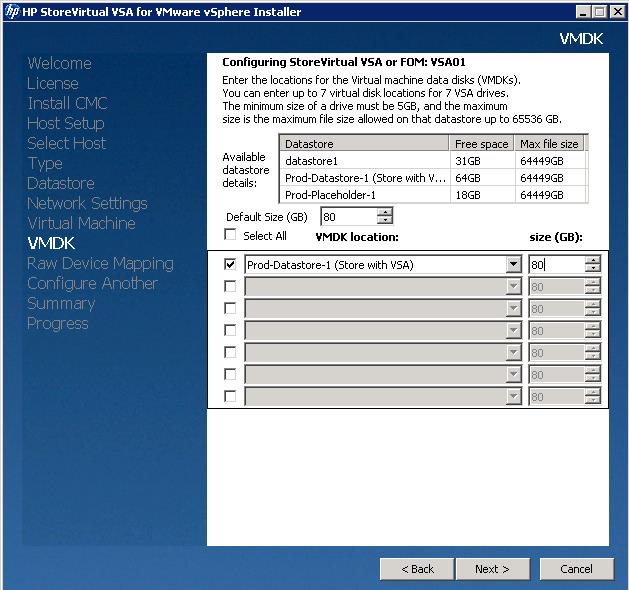Enable the sixth VMDK location checkbox

230,375
